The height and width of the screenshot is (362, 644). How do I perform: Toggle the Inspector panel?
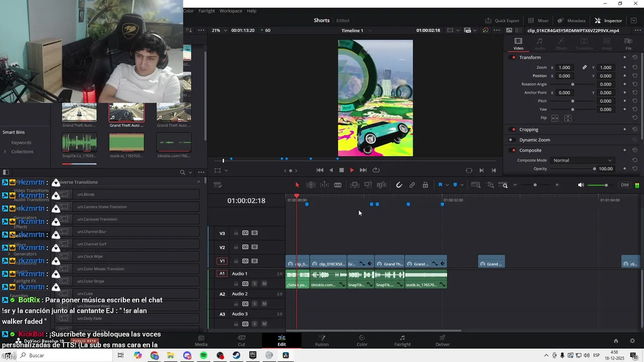click(608, 21)
